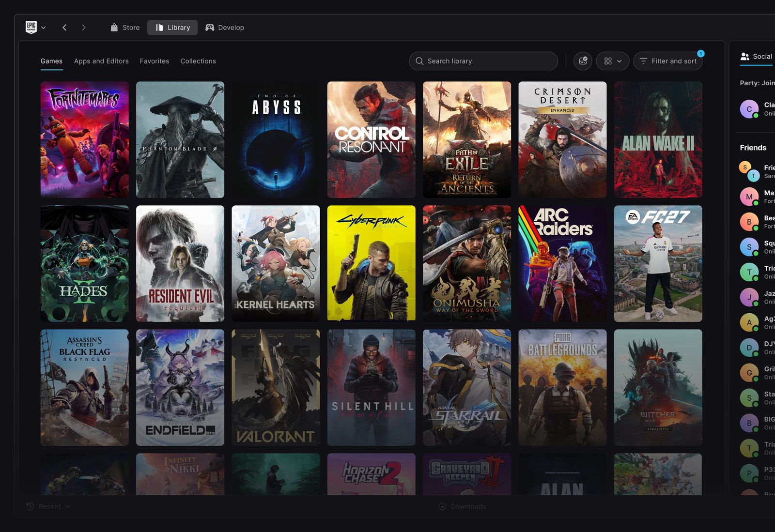Select the Favorites tab

pyautogui.click(x=155, y=61)
